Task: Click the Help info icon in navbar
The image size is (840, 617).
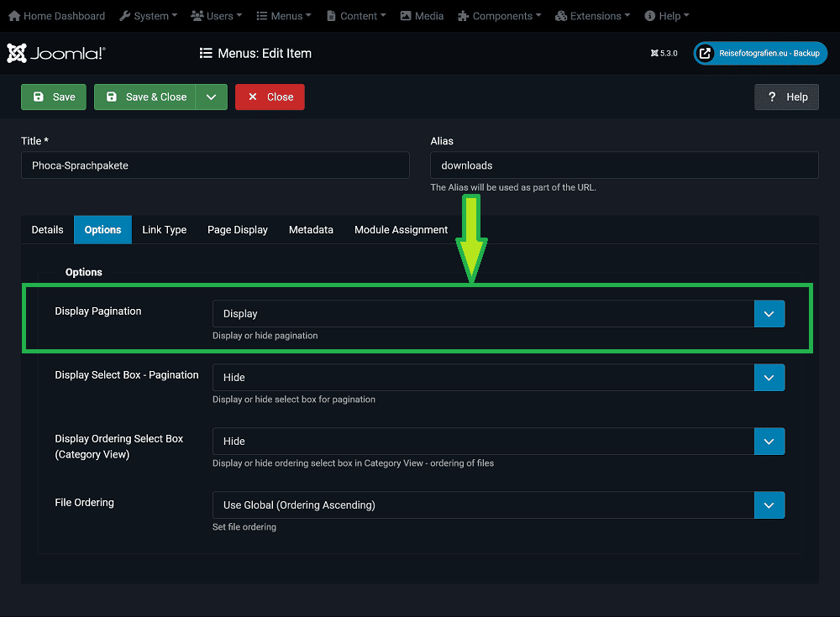Action: 650,16
